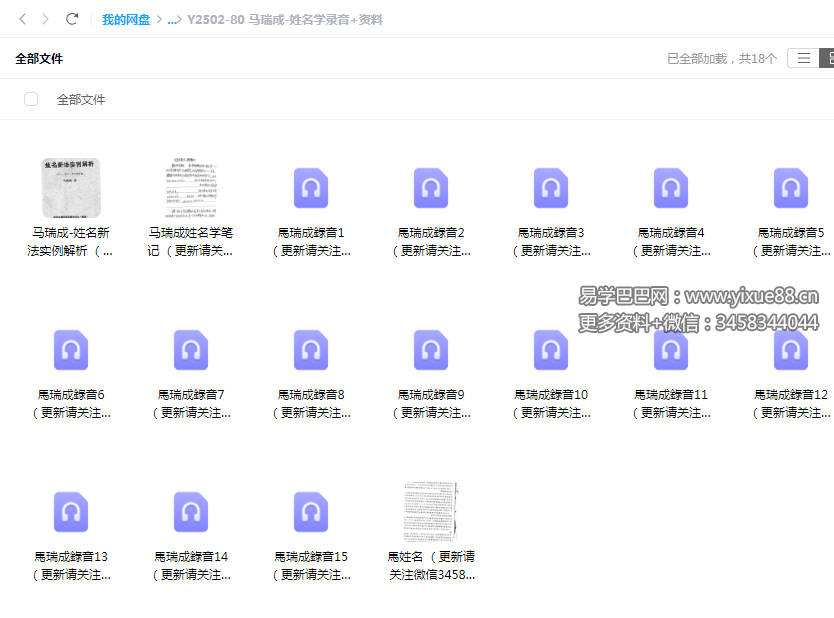This screenshot has height=618, width=834.
Task: Play recording 馬瑞成録音8
Action: (310, 350)
